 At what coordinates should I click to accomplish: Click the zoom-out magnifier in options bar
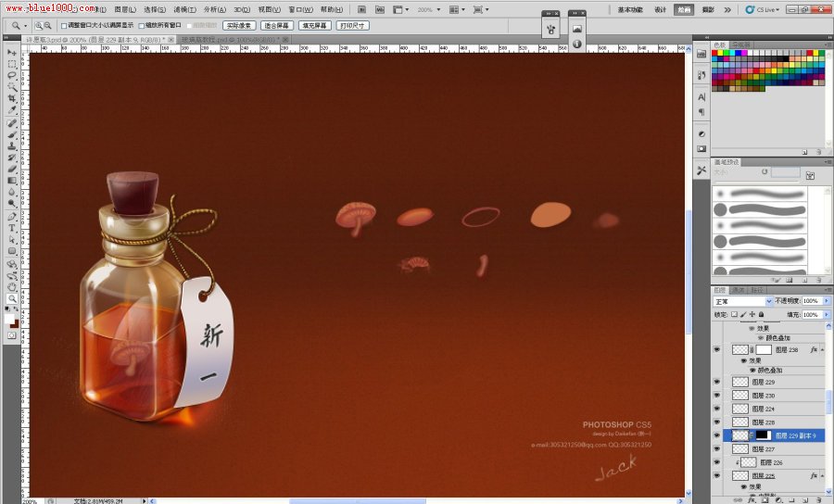pos(47,26)
